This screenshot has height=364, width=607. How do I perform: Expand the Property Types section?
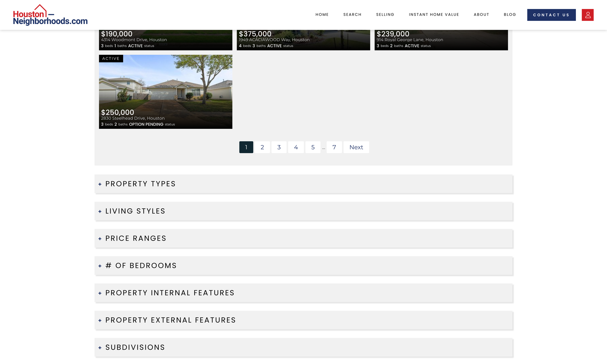(303, 184)
